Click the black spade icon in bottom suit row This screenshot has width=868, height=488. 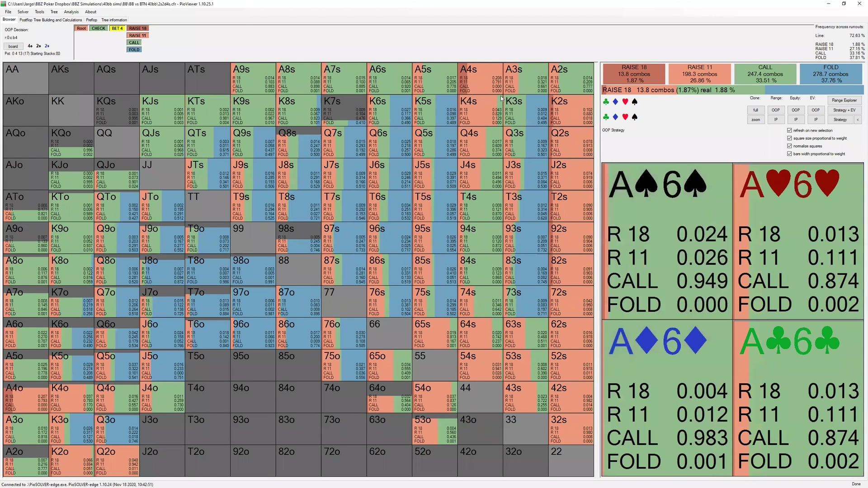[635, 117]
